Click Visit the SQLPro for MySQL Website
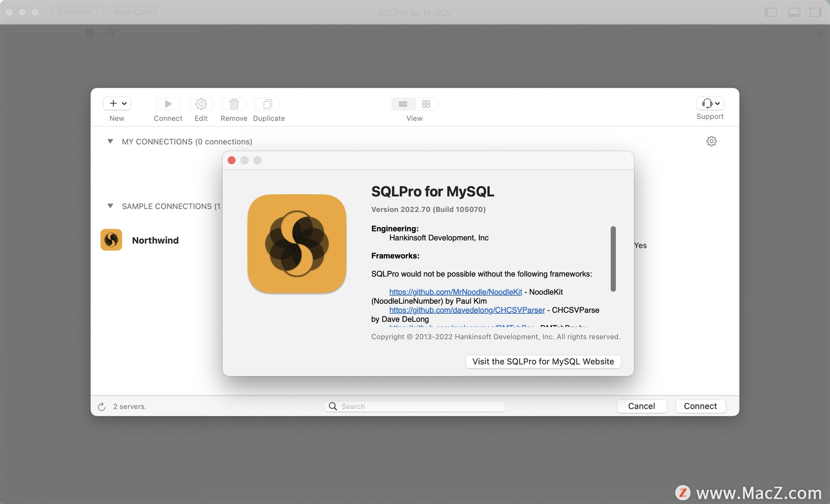 [x=543, y=361]
